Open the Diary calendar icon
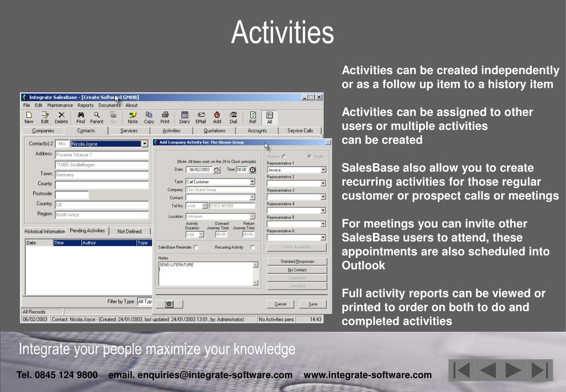Screen dimensions: 566x392 (x=185, y=117)
